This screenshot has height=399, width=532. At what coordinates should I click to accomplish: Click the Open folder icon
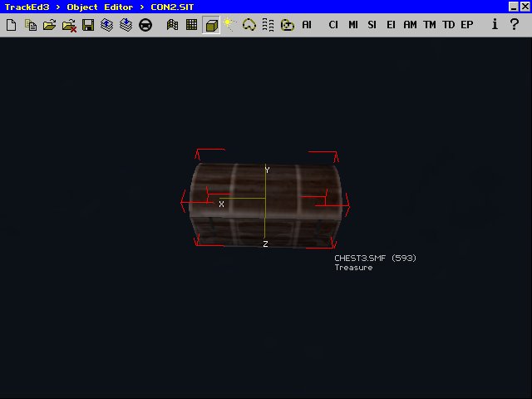(x=49, y=25)
